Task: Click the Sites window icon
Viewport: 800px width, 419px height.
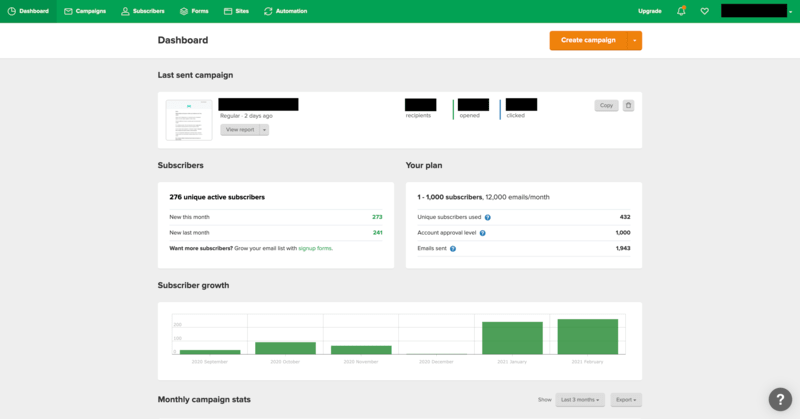Action: coord(228,11)
